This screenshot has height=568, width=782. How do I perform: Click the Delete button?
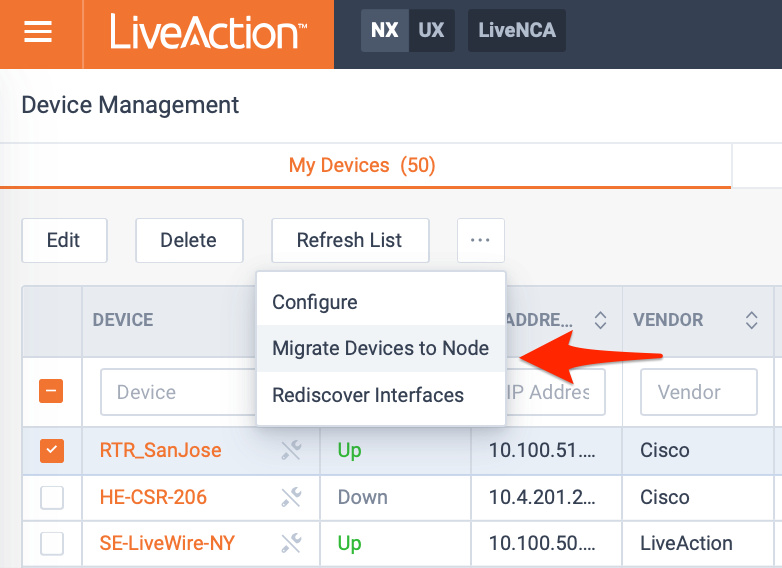tap(189, 240)
